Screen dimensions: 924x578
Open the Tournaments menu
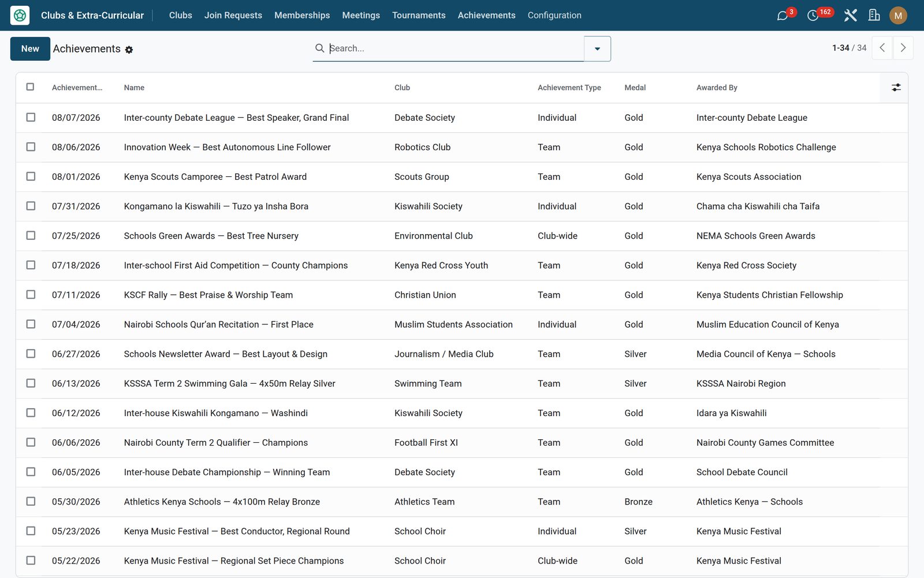click(419, 16)
